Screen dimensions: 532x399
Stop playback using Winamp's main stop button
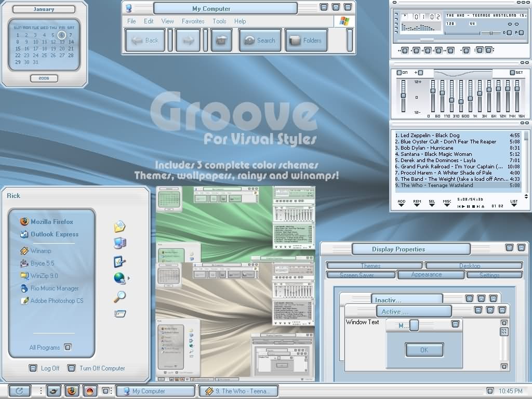point(438,51)
